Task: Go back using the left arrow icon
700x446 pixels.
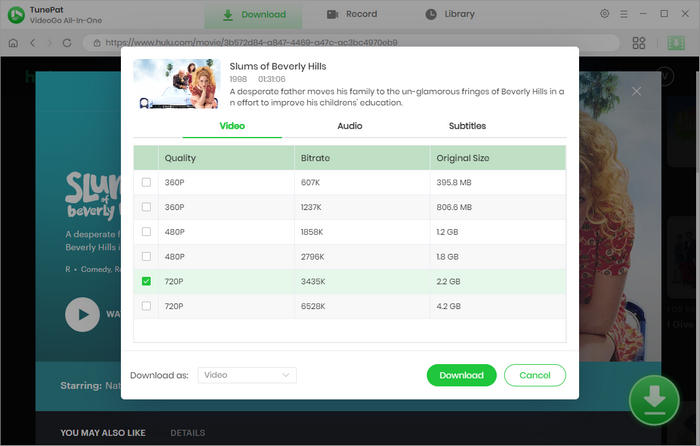Action: pos(33,43)
